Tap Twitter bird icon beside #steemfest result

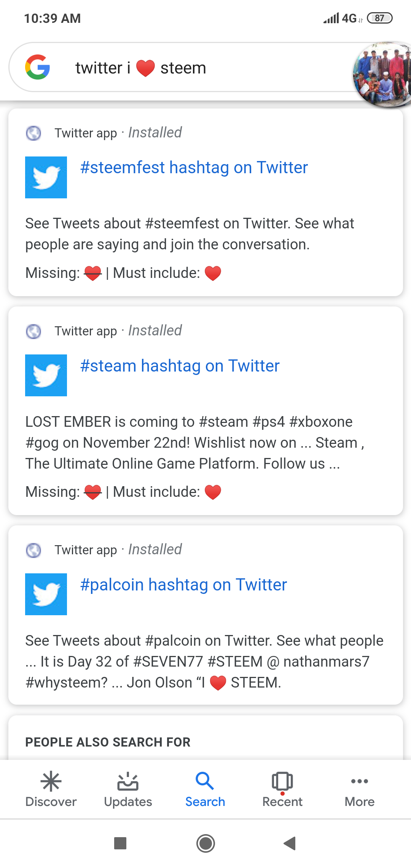(46, 177)
